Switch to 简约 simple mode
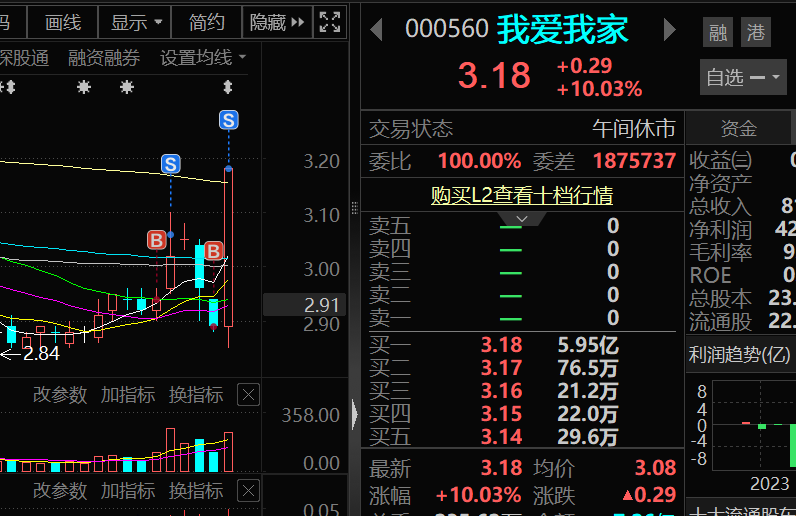Screen dimensions: 796x516 (207, 23)
